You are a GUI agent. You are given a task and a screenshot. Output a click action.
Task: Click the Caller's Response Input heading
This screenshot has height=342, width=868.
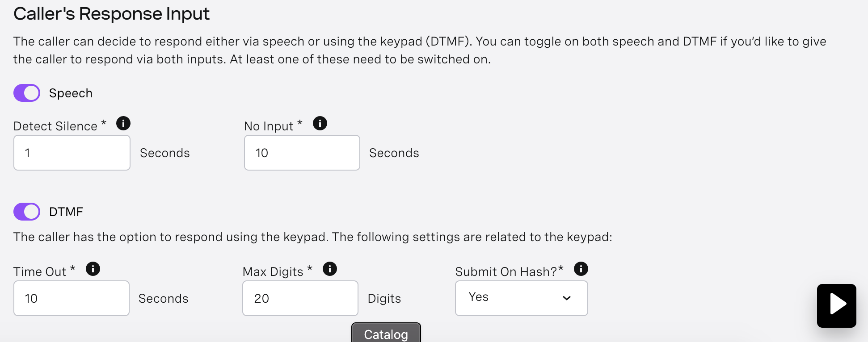pos(111,14)
